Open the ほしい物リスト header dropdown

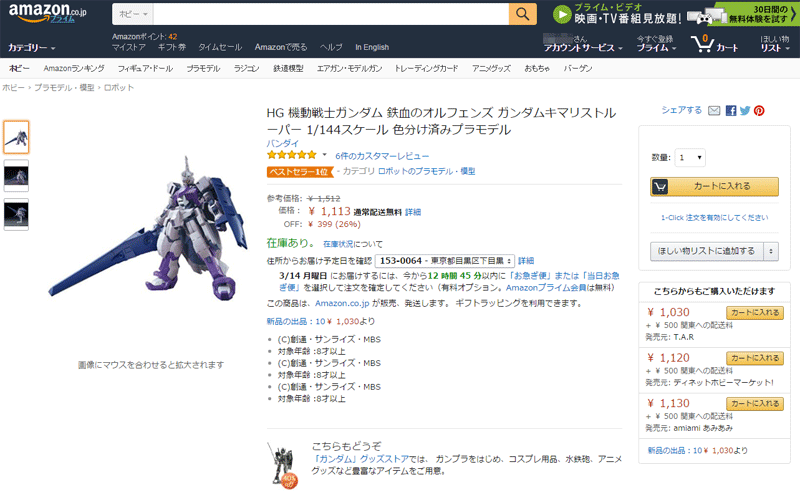[x=774, y=47]
